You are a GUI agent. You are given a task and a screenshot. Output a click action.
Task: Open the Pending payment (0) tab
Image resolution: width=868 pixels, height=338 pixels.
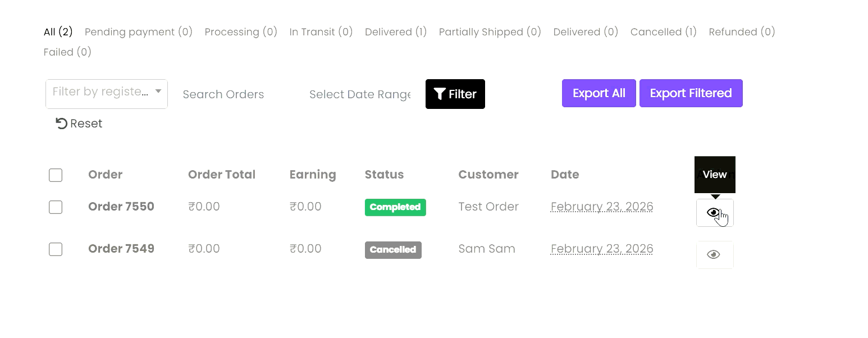click(x=138, y=32)
